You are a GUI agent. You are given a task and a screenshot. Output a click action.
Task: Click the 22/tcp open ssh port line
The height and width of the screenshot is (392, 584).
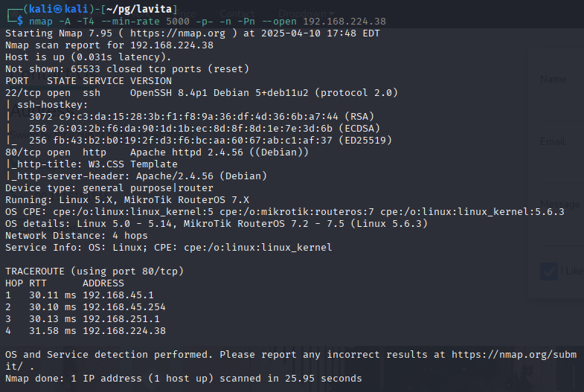[202, 93]
